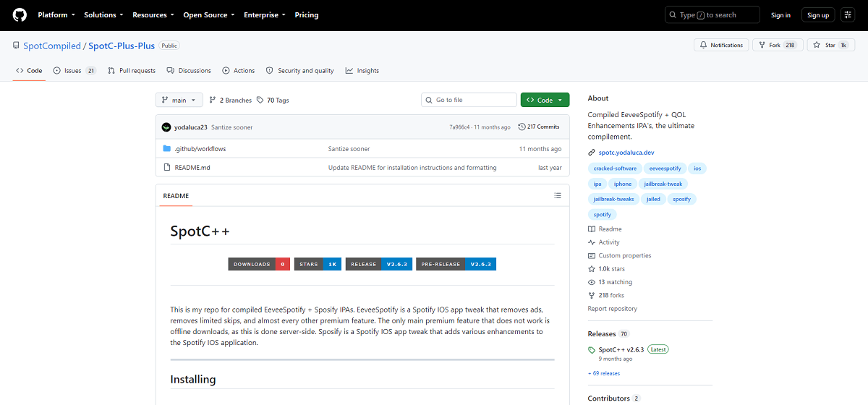Open spotc.yodaluca.dev website link

[626, 153]
